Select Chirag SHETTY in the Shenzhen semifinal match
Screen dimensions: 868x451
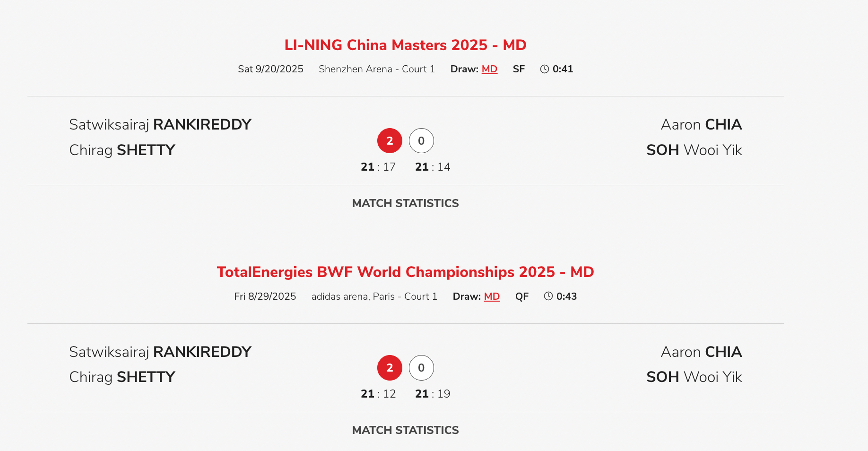[122, 150]
